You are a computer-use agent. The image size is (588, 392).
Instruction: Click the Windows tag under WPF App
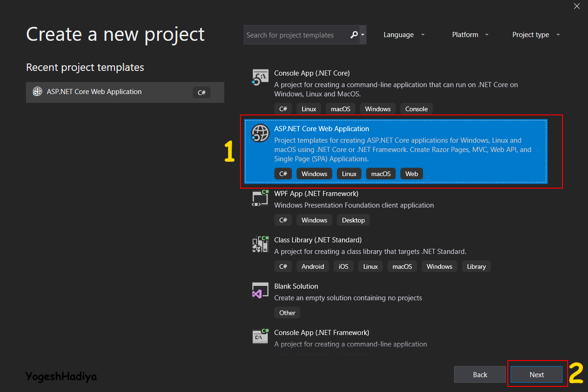(x=314, y=220)
